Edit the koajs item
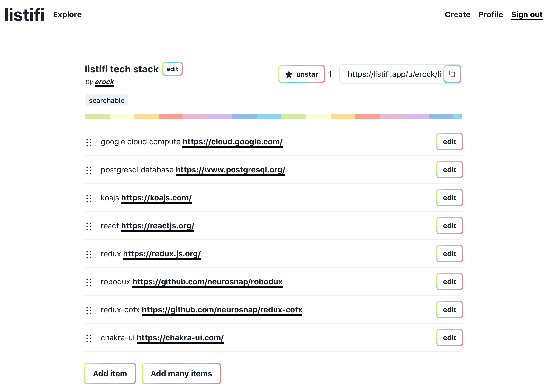Viewport: 553px width, 392px height. (x=450, y=198)
